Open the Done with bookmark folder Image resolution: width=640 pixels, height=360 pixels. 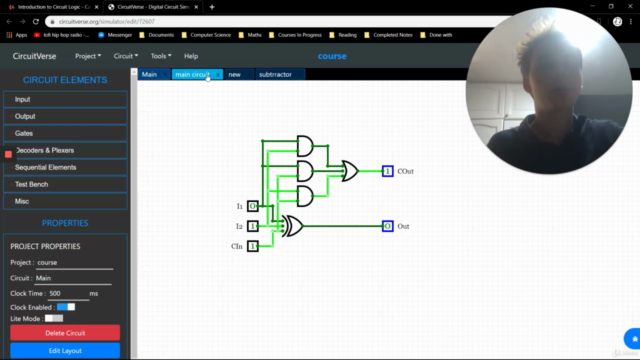[436, 35]
